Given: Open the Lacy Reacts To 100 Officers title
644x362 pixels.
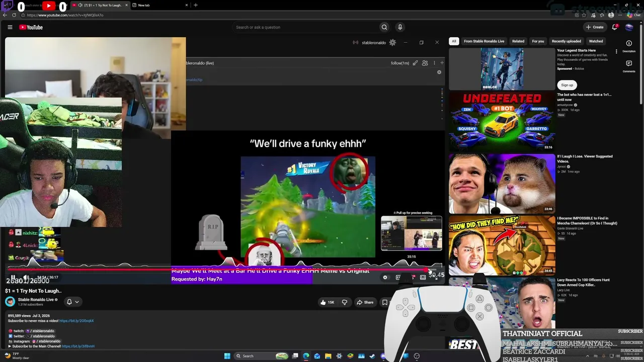Looking at the screenshot, I should [x=583, y=282].
